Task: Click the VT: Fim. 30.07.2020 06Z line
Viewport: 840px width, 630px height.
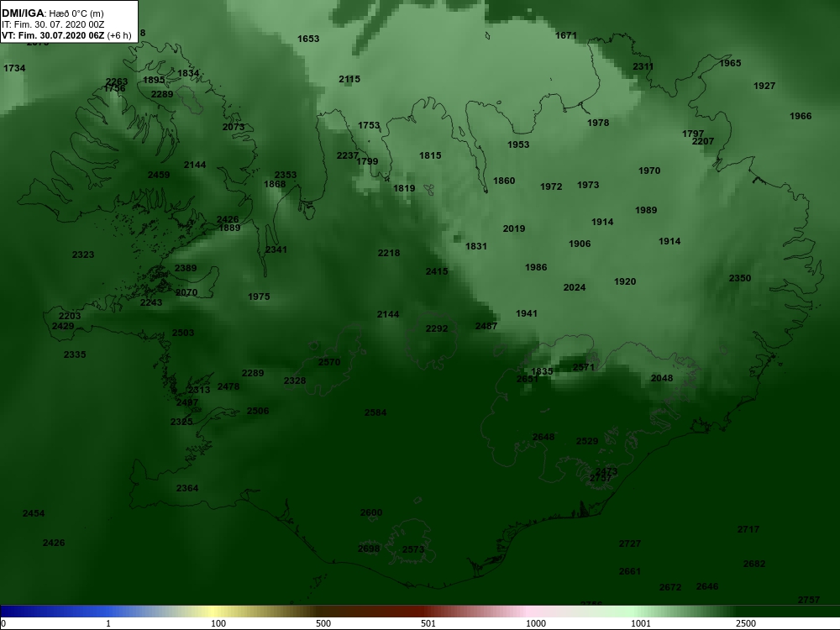Action: [66, 35]
